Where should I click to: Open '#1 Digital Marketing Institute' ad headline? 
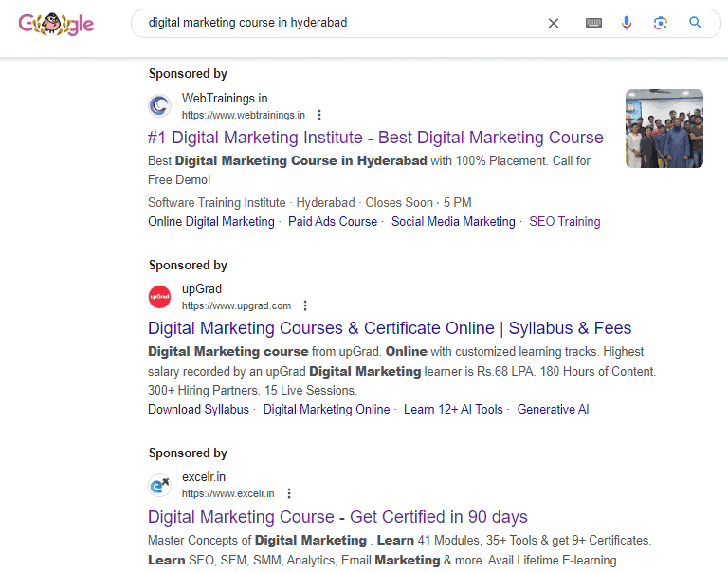[375, 138]
